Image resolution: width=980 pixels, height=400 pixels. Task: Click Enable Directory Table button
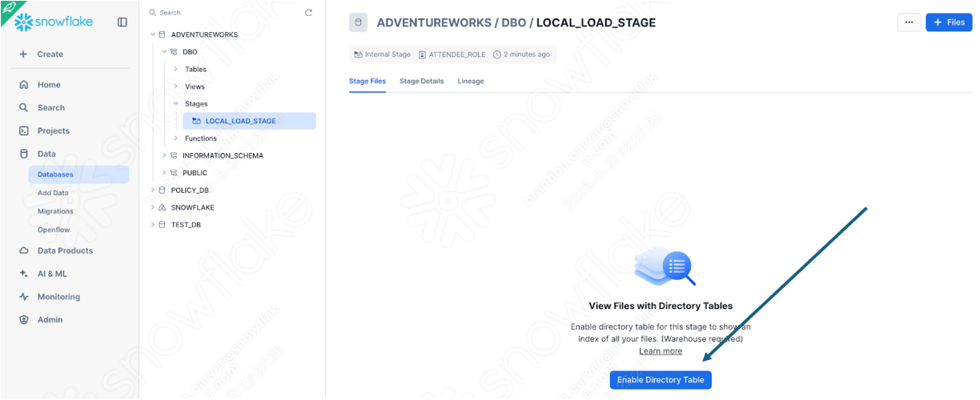(x=661, y=380)
